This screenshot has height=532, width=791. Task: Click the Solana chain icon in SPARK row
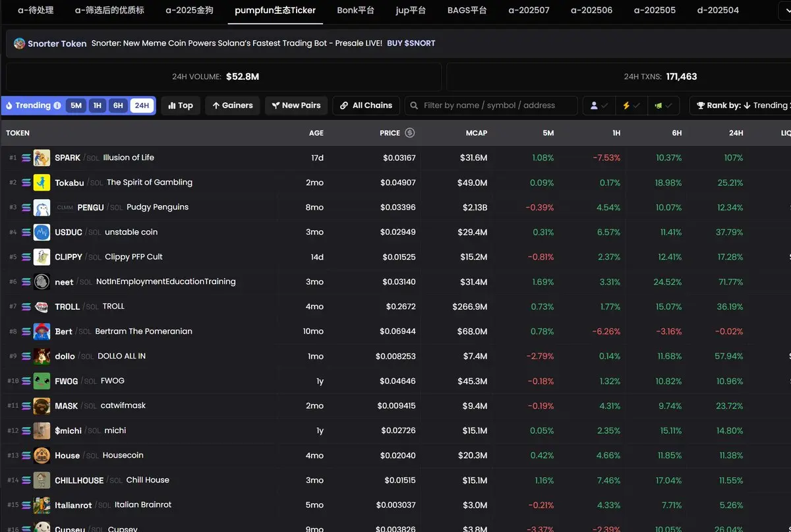coord(26,158)
